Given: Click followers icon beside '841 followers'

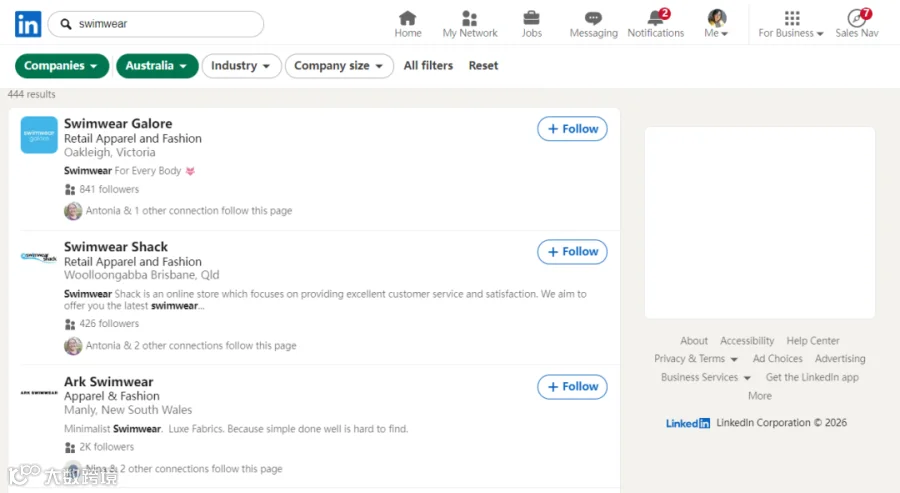Looking at the screenshot, I should pyautogui.click(x=70, y=189).
